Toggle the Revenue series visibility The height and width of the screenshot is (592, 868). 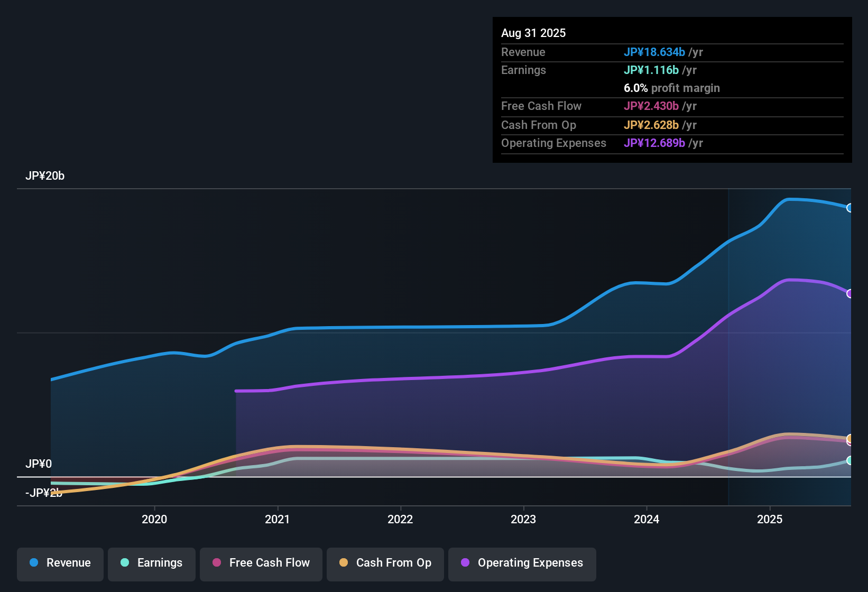coord(60,563)
